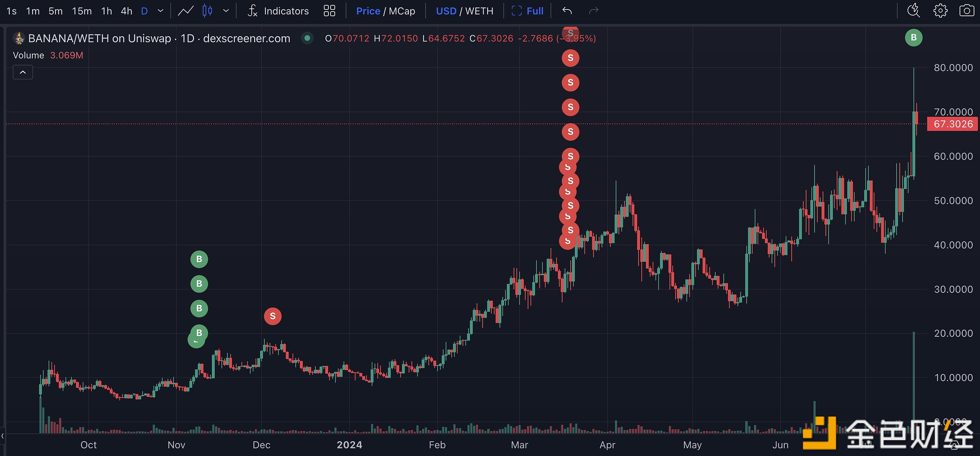Click the 40.0000 price axis label

pos(953,245)
